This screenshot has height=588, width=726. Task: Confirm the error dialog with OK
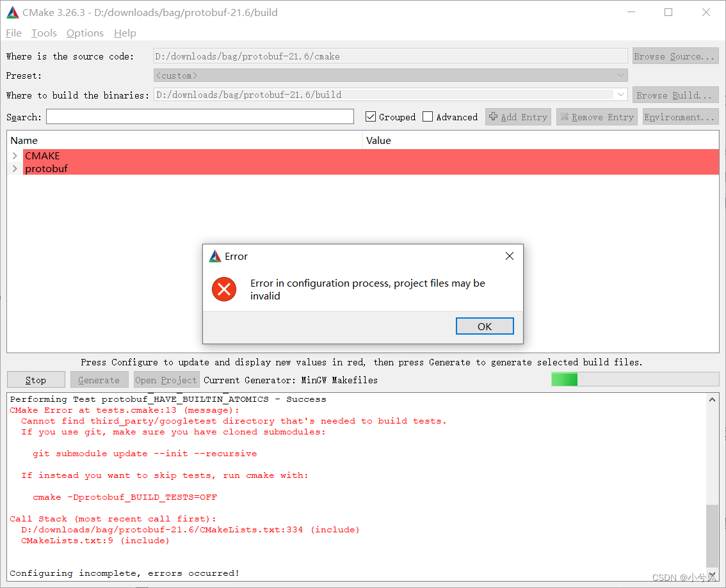click(x=484, y=326)
